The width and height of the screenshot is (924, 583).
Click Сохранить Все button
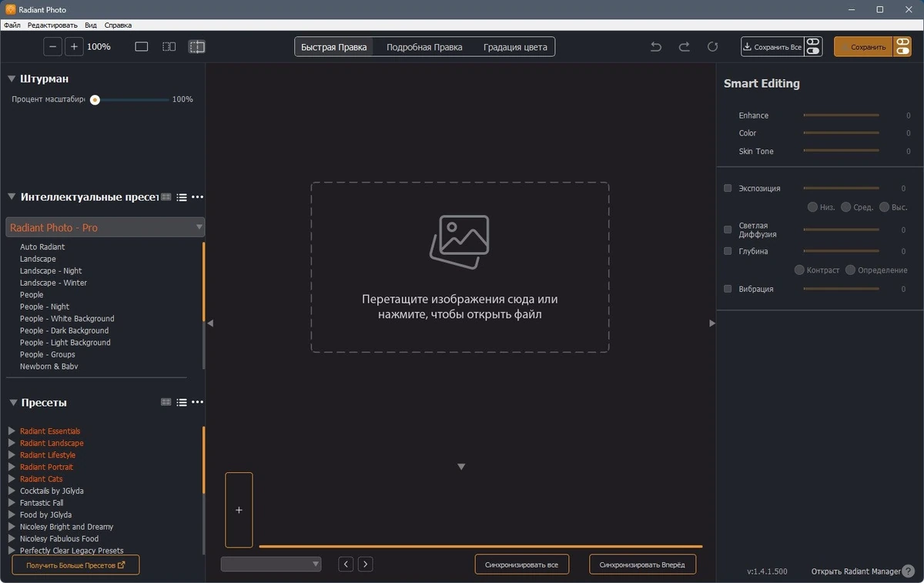773,47
